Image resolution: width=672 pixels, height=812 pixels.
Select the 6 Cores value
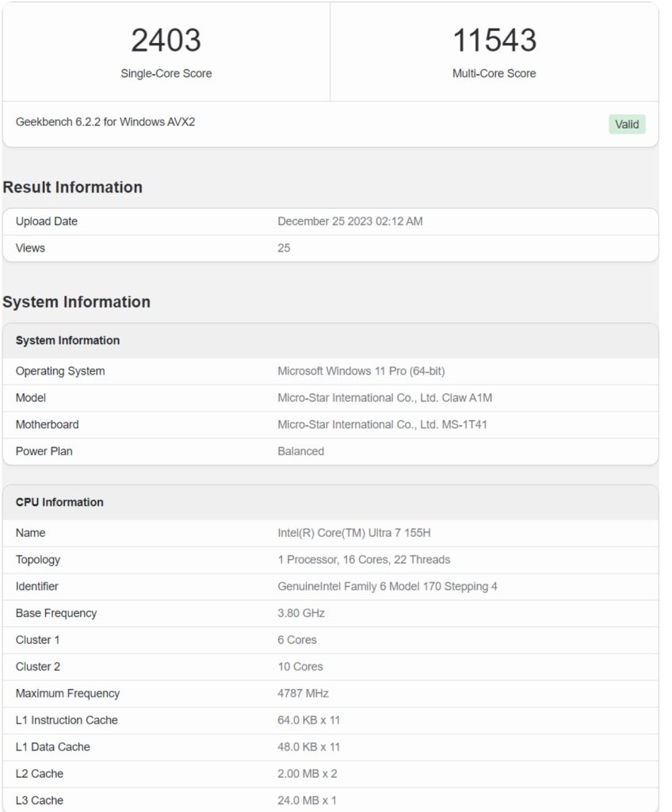296,640
